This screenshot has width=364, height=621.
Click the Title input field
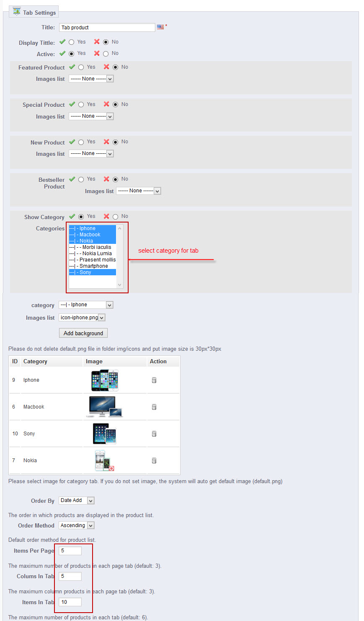(x=107, y=28)
